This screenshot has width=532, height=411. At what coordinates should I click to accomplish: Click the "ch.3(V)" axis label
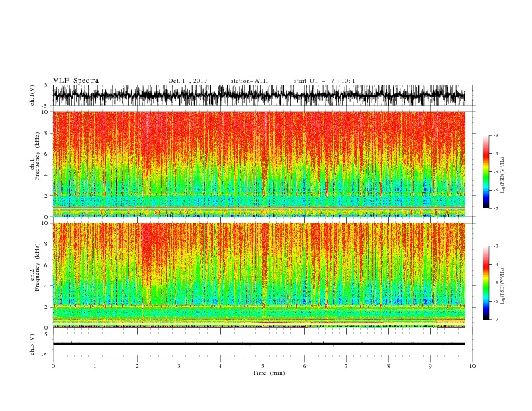(x=32, y=345)
